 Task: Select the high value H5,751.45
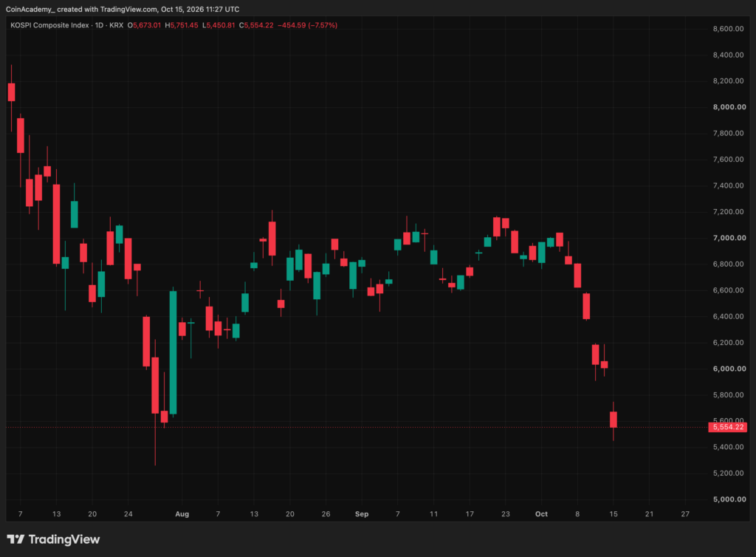182,25
